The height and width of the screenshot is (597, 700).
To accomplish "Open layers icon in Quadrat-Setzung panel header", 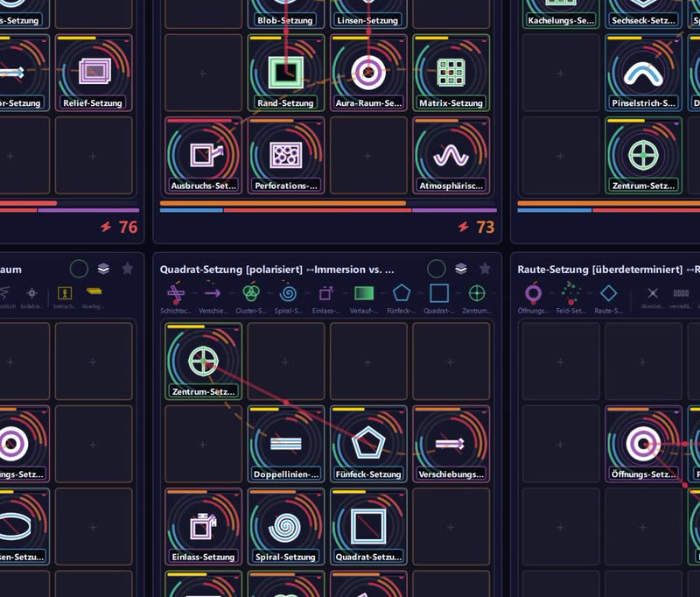I will 461,269.
